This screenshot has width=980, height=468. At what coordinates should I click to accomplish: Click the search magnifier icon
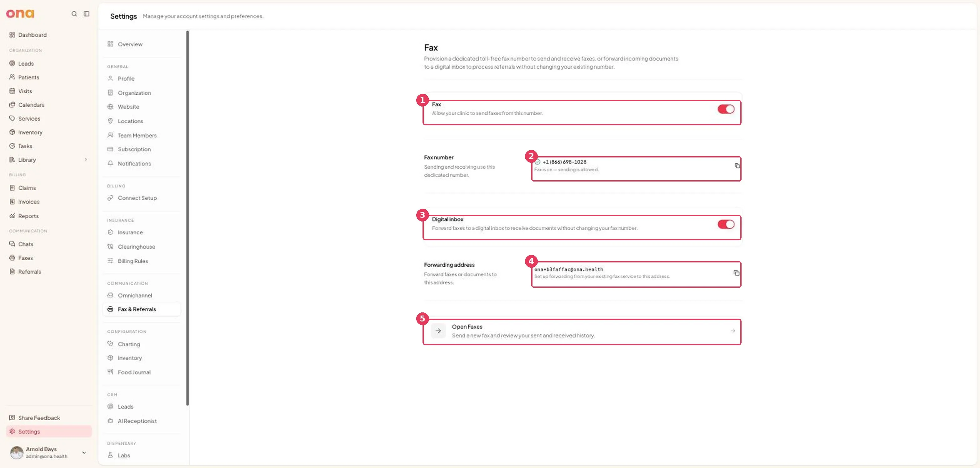click(x=74, y=14)
